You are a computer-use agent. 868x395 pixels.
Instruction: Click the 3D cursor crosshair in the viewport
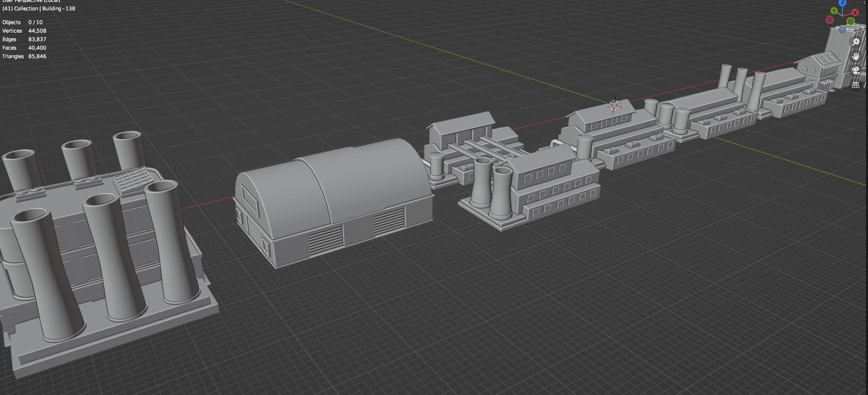(x=615, y=105)
